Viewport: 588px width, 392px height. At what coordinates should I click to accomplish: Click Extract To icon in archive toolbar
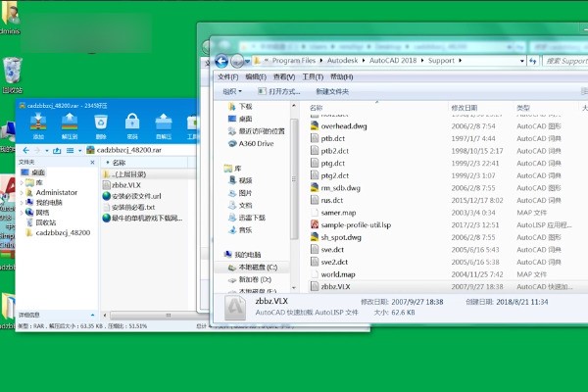pyautogui.click(x=70, y=126)
